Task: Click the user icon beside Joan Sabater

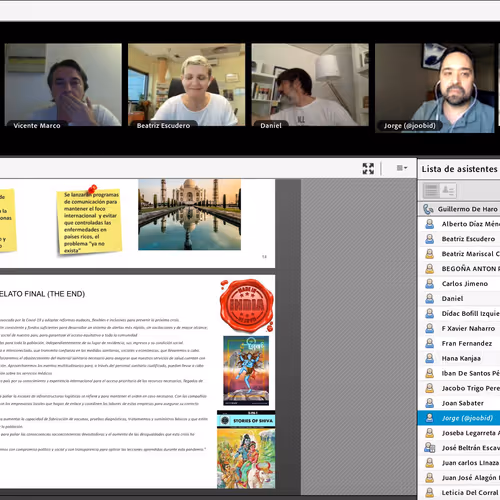Action: (x=430, y=403)
